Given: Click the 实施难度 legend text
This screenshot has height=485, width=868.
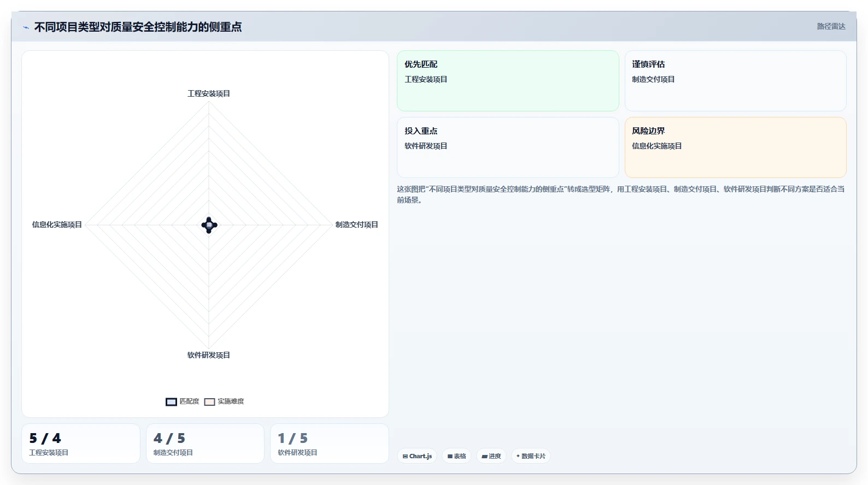Looking at the screenshot, I should pos(231,401).
